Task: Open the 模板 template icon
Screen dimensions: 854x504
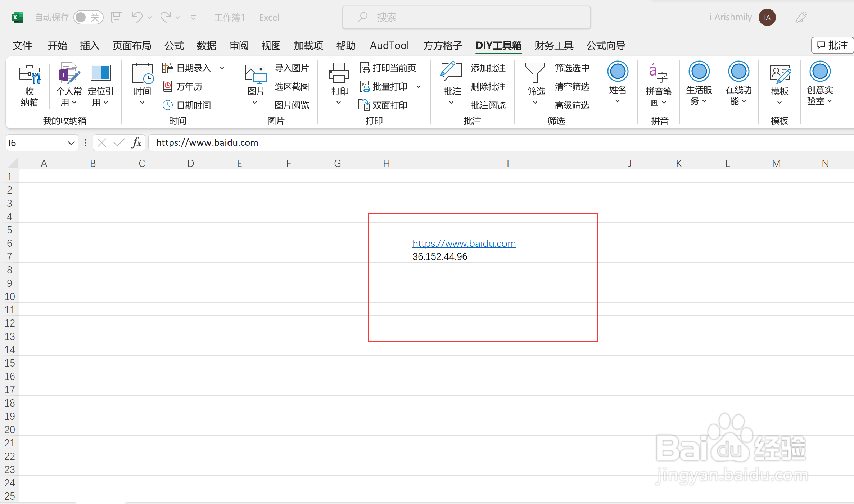Action: pyautogui.click(x=780, y=74)
